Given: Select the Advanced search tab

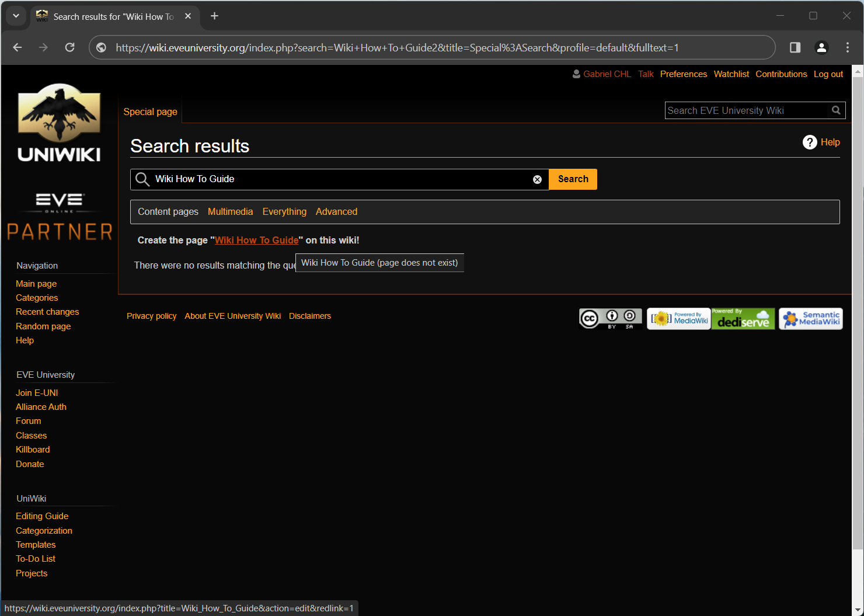Looking at the screenshot, I should coord(336,212).
